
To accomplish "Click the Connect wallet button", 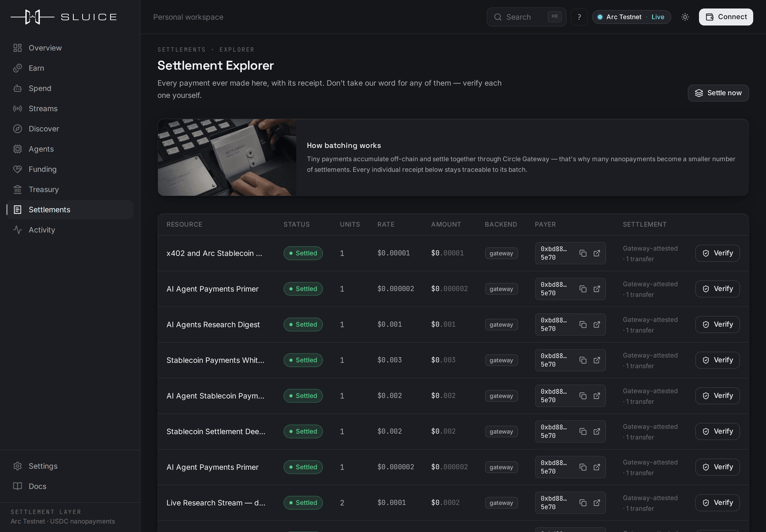I will click(726, 17).
